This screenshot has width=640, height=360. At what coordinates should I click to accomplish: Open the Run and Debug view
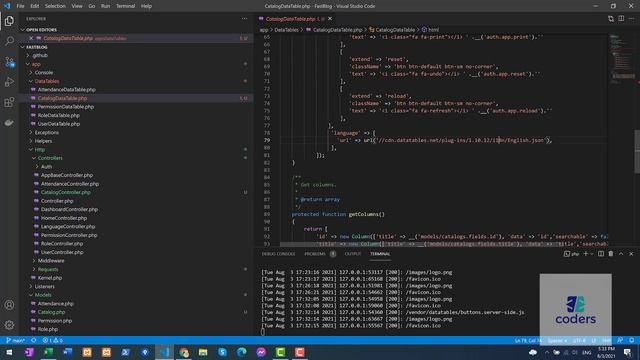[9, 82]
